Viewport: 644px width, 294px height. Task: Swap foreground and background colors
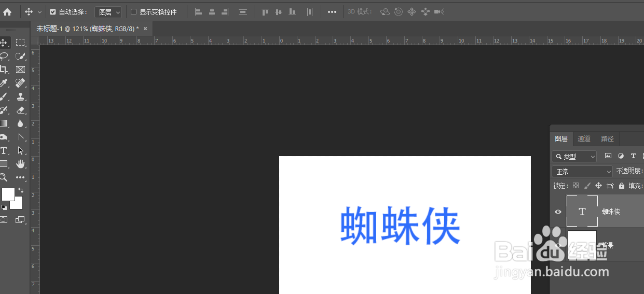point(21,190)
